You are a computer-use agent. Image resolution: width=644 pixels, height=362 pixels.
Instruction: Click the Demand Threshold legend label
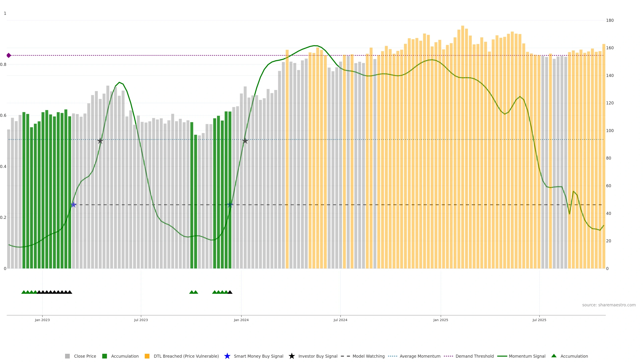[474, 356]
